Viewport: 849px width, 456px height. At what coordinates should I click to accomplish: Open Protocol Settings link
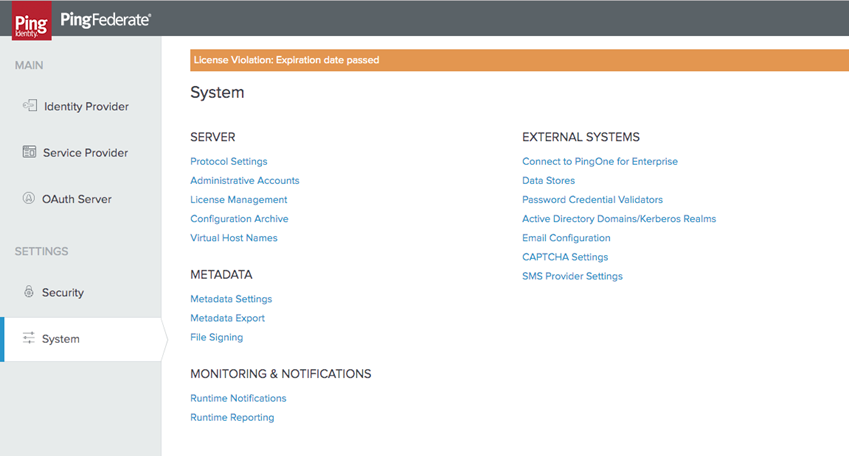[x=228, y=161]
